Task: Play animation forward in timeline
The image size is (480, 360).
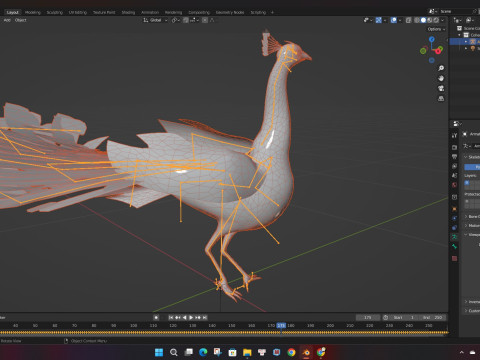Action: [191, 318]
